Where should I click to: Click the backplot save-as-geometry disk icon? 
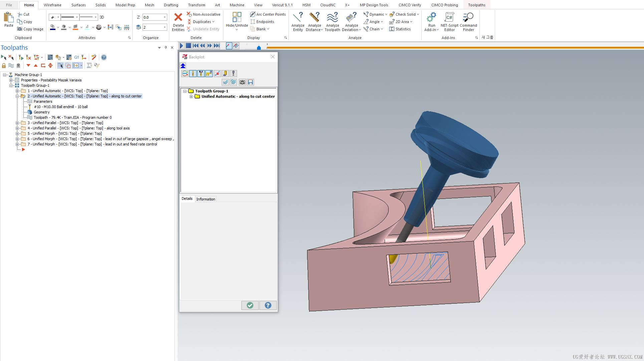pyautogui.click(x=250, y=82)
